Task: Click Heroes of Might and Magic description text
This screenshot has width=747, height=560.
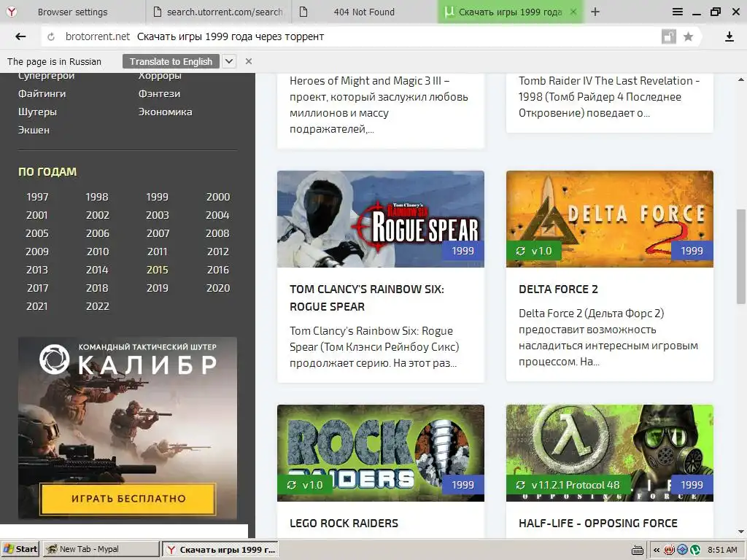Action: click(x=379, y=105)
